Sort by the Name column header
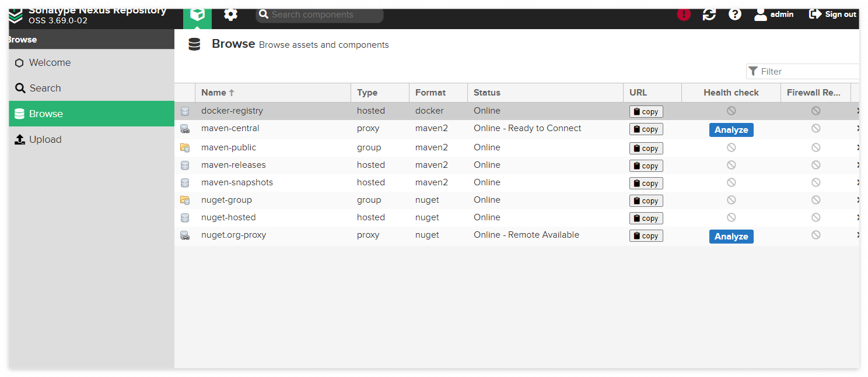This screenshot has width=868, height=377. click(x=273, y=93)
